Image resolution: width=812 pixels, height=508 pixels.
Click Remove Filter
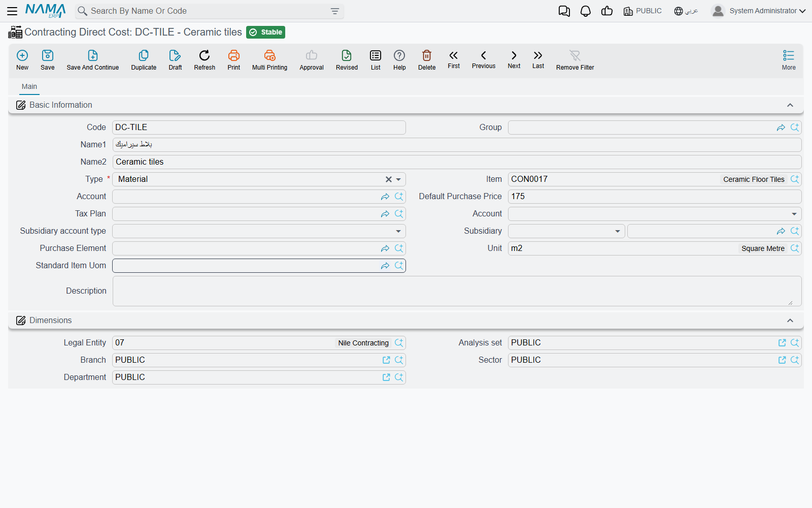click(575, 60)
